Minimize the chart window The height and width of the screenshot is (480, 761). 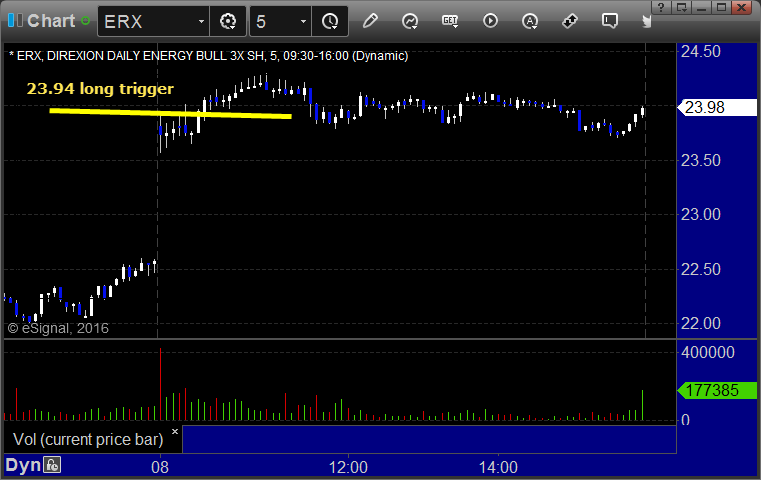702,7
